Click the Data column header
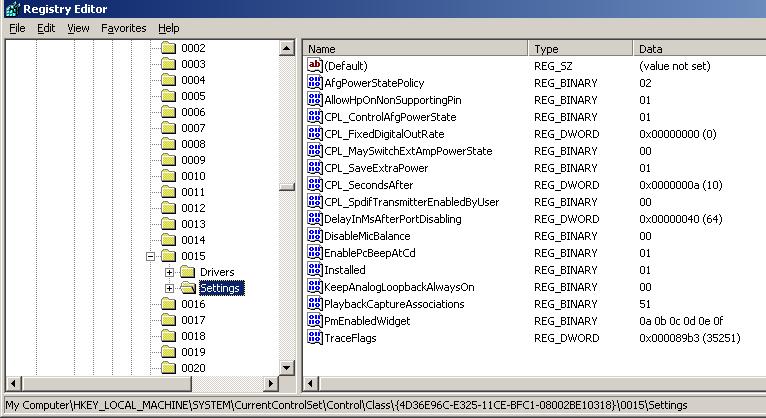 (x=699, y=48)
